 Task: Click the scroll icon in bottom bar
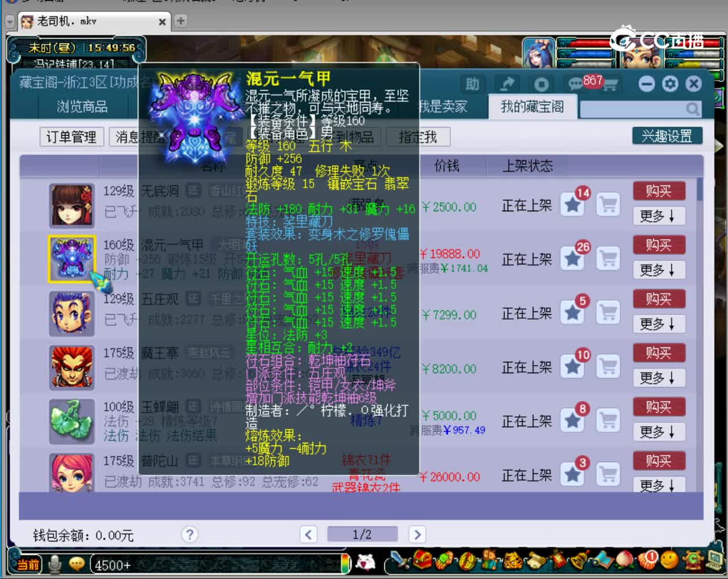pyautogui.click(x=536, y=561)
